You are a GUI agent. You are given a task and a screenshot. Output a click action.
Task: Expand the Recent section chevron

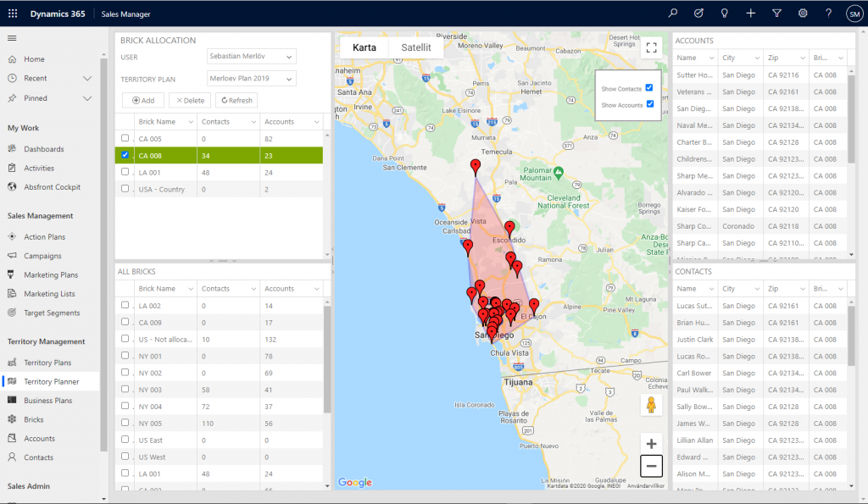[87, 79]
